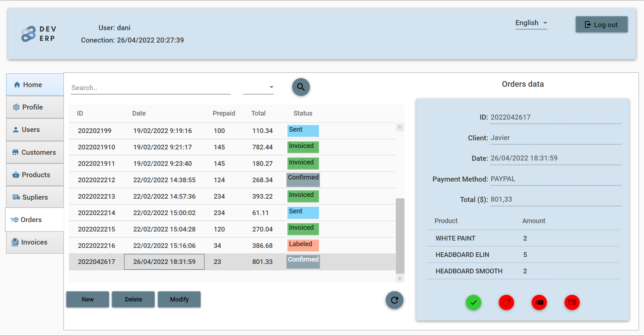Switch to the Invoices section
The width and height of the screenshot is (644, 335).
coord(34,242)
